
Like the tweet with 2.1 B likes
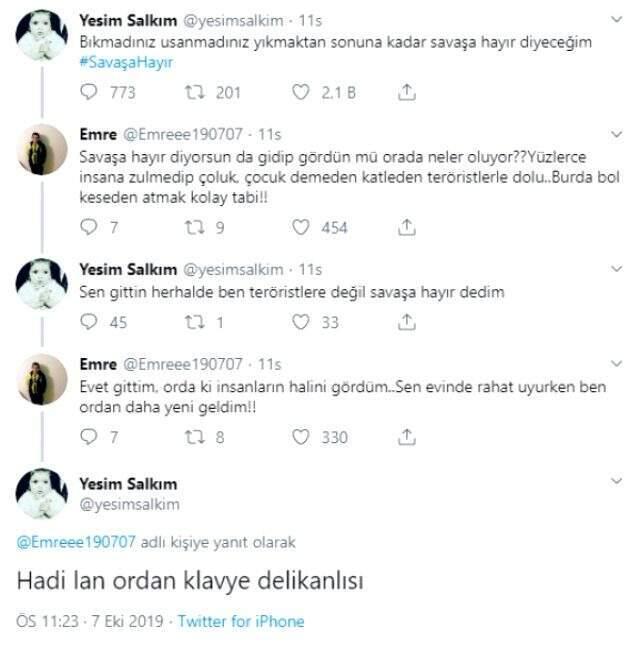pyautogui.click(x=300, y=92)
